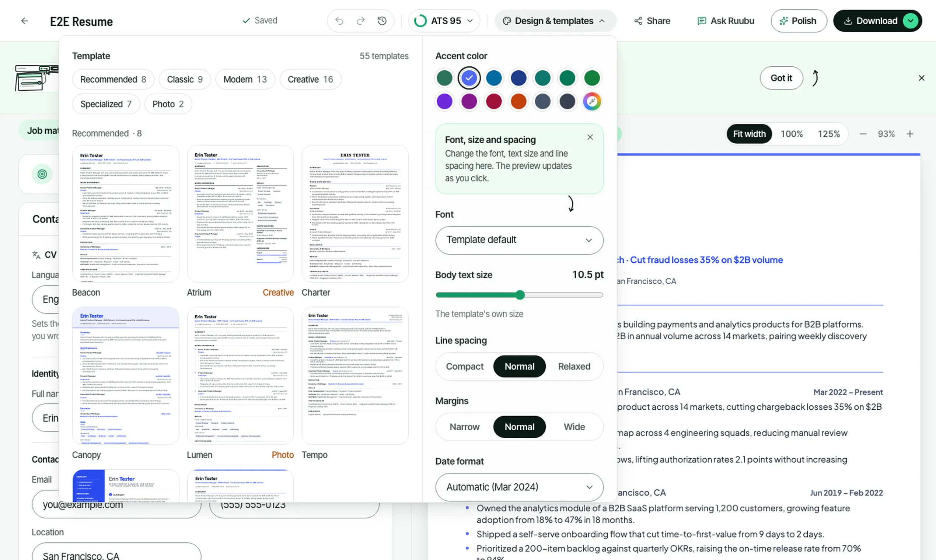Redo the last change
Screen dimensions: 936x560
361,21
